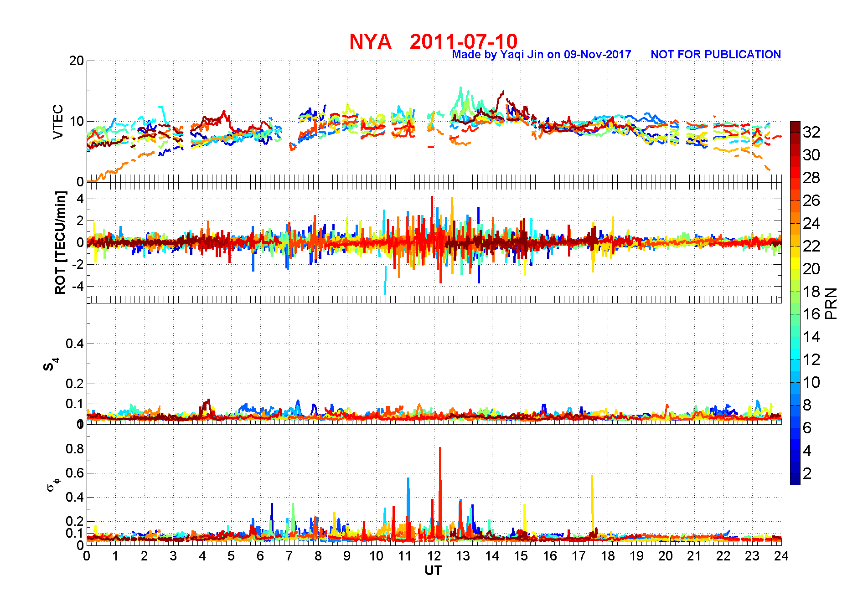This screenshot has height=606, width=868.
Task: Click the UT axis tick '19'
Action: click(636, 556)
